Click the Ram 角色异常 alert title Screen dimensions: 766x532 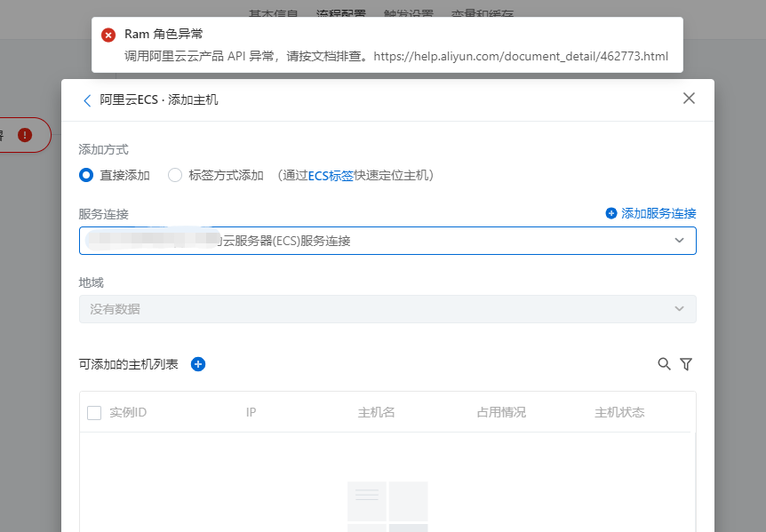(164, 34)
